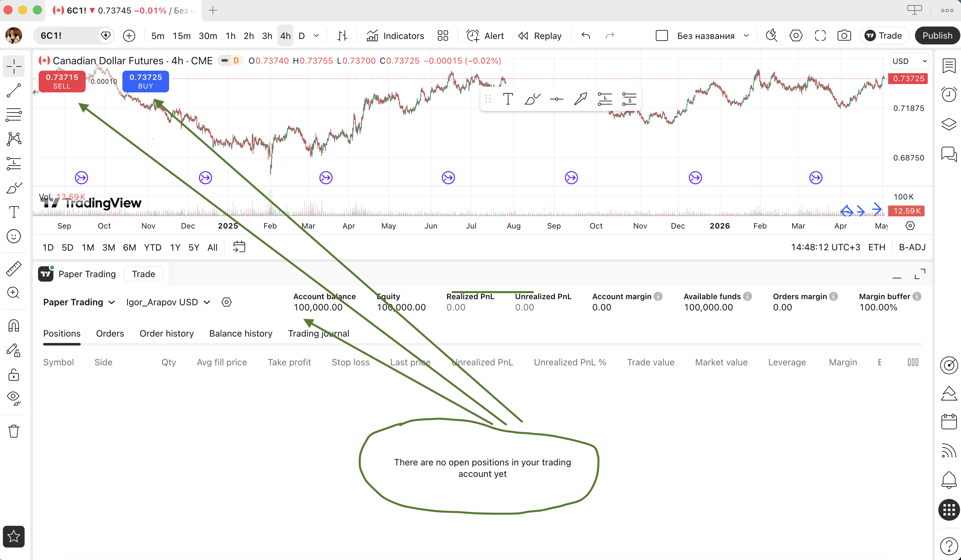Undo the last action
Viewport: 961px width, 560px height.
click(585, 35)
